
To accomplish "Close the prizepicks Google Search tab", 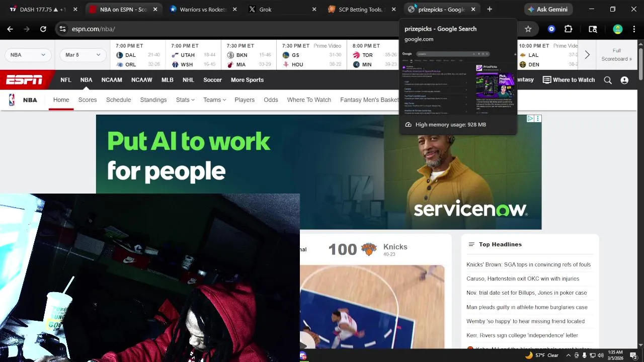I will (x=473, y=9).
